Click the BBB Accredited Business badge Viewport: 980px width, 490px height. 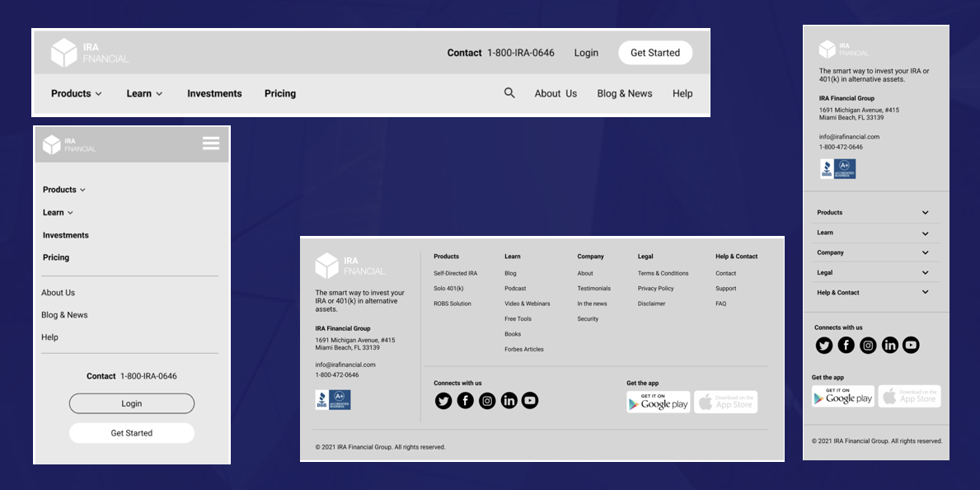(332, 399)
